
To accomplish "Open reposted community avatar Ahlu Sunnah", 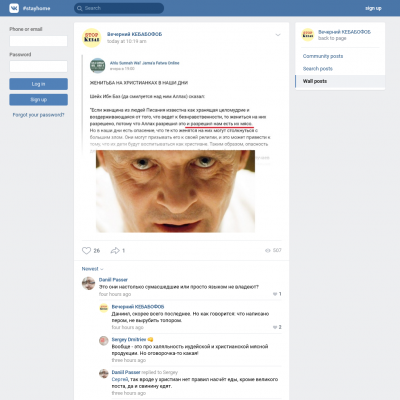I will coord(97,65).
